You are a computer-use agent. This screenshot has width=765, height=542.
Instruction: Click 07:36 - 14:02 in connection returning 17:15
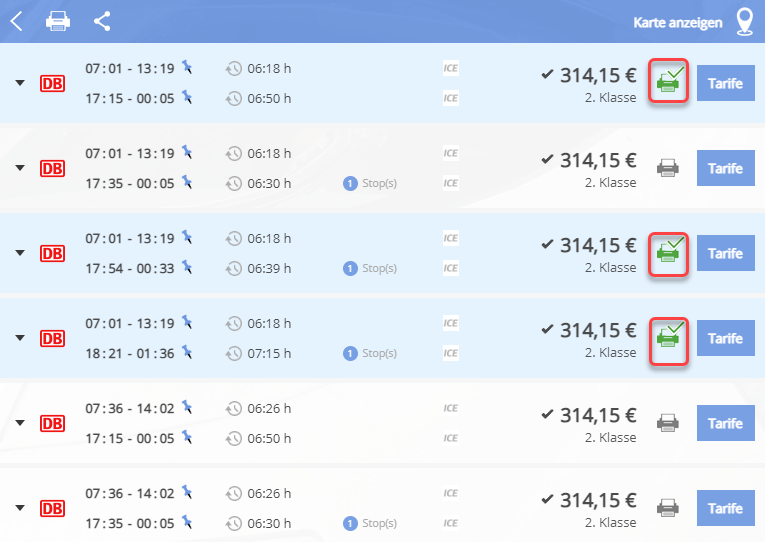click(x=130, y=408)
